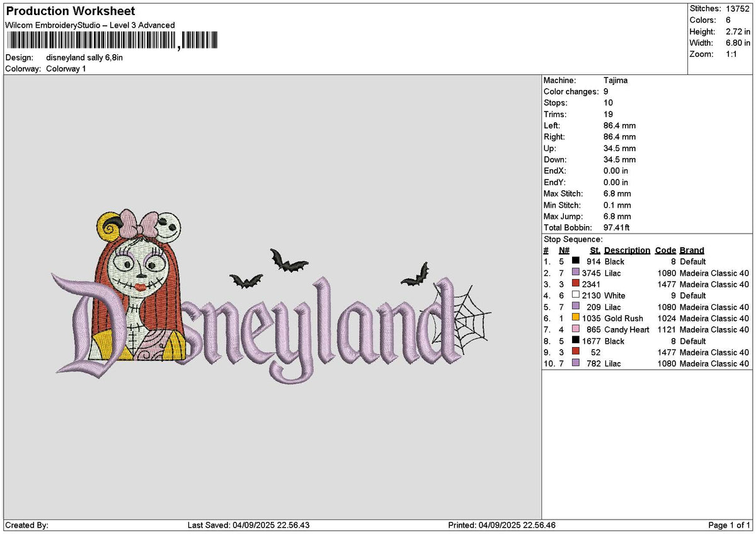Click the Stitches value "13752"
Image resolution: width=756 pixels, height=534 pixels.
[x=738, y=9]
